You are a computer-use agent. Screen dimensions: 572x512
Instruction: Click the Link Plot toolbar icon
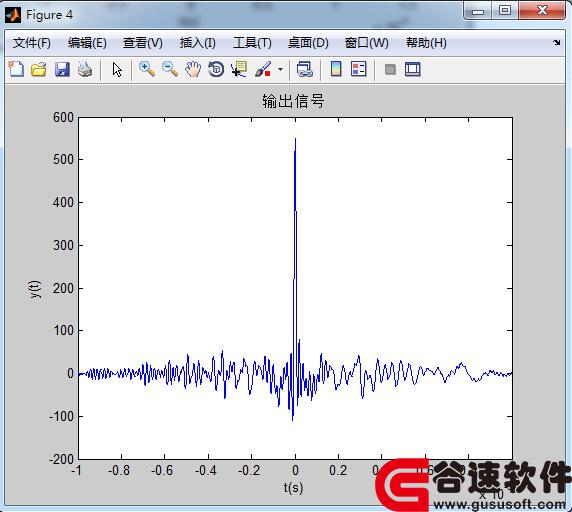coord(305,69)
